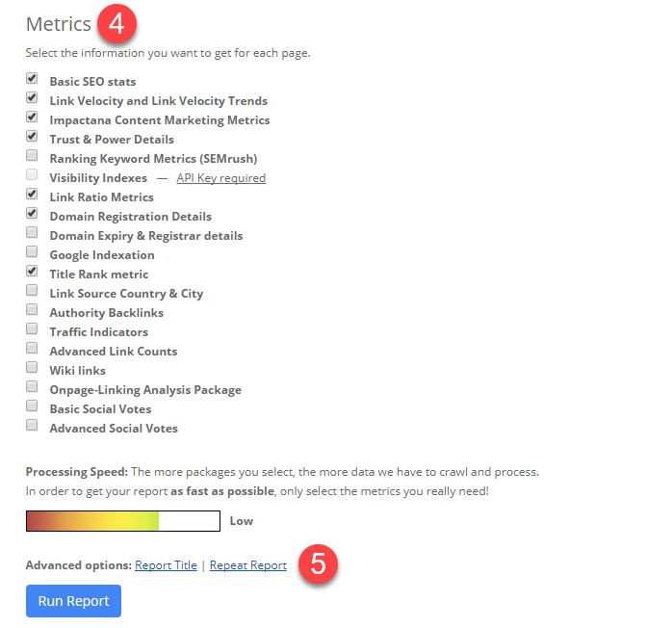Open the API Key required link

pos(221,178)
